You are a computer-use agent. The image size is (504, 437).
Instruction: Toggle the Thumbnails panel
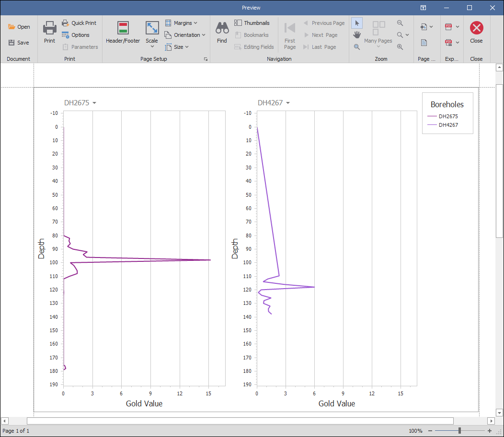(252, 23)
